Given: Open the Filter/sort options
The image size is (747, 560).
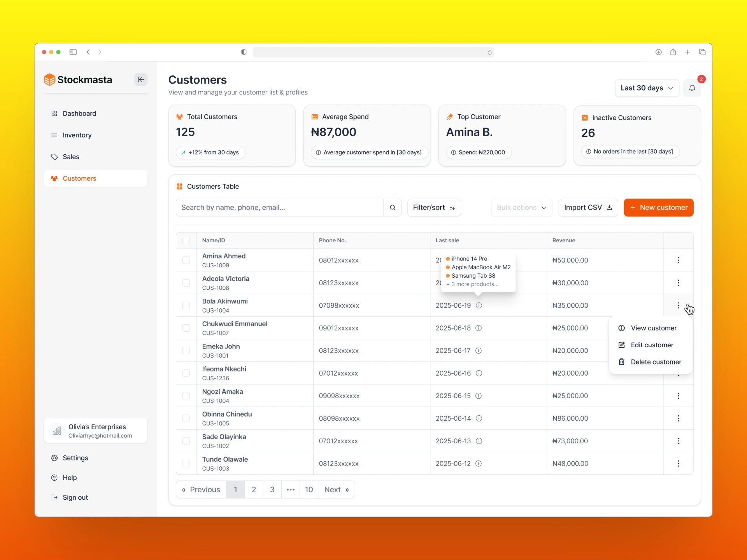Looking at the screenshot, I should pyautogui.click(x=434, y=208).
